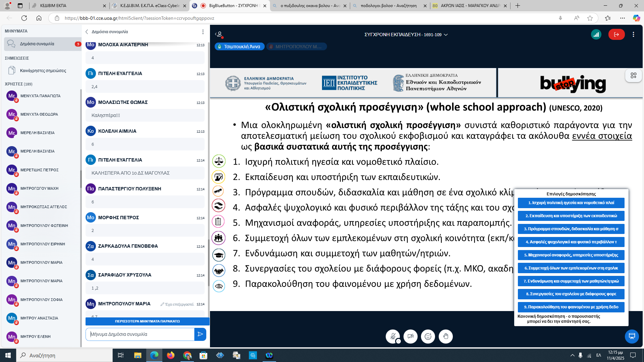Open Δημόσια συνομιλία in messages list
The width and height of the screenshot is (644, 362).
(x=43, y=44)
